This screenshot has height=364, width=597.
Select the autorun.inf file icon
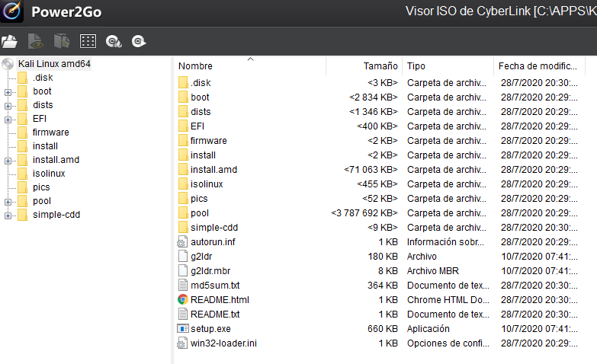(x=183, y=242)
